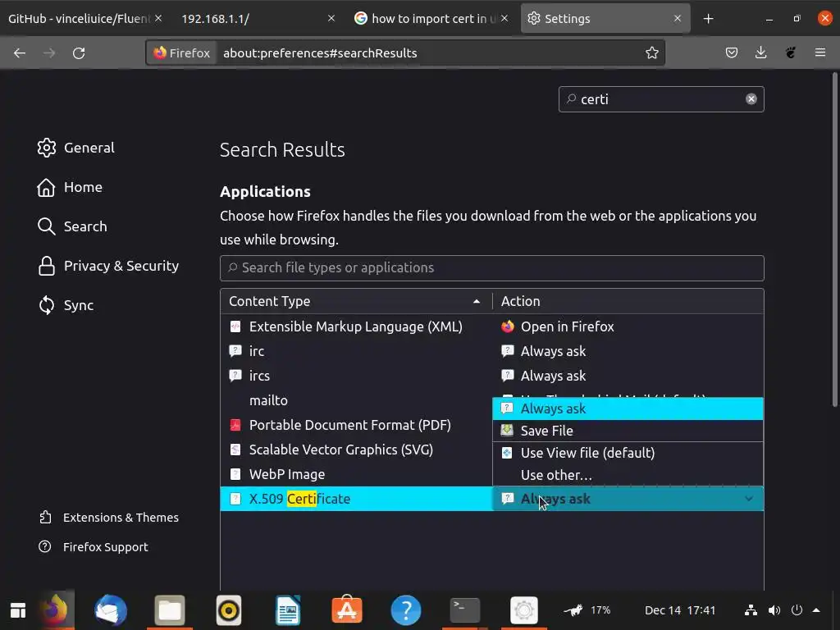Viewport: 840px width, 630px height.
Task: Open Extensions & Themes link
Action: 121,518
